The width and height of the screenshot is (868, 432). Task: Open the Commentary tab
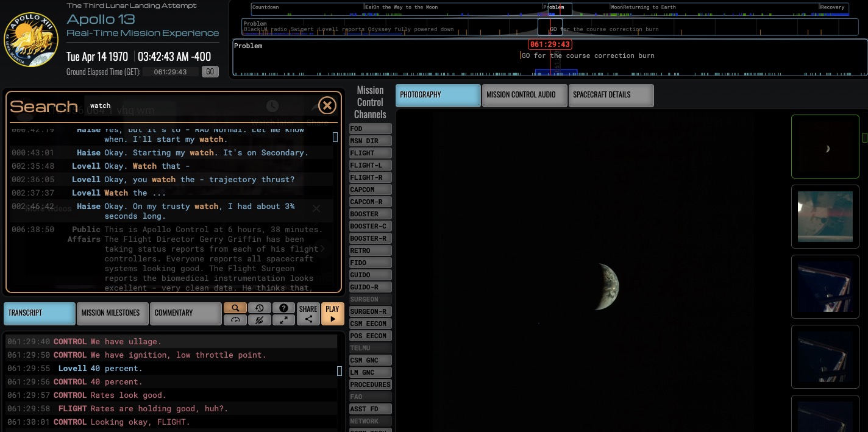(185, 313)
